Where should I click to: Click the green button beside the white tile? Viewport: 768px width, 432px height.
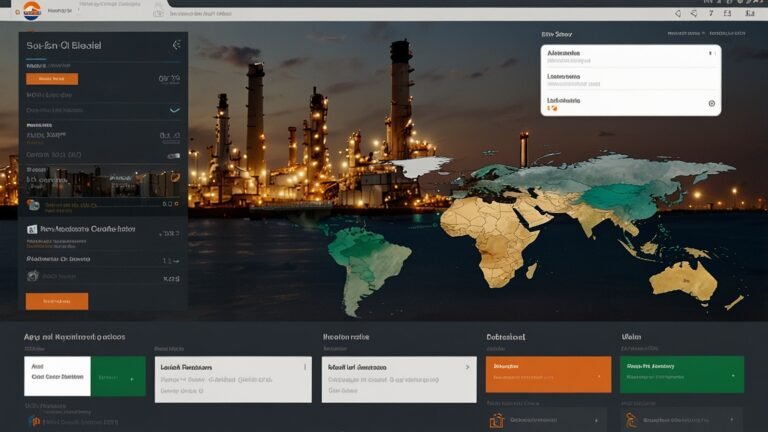tap(118, 376)
